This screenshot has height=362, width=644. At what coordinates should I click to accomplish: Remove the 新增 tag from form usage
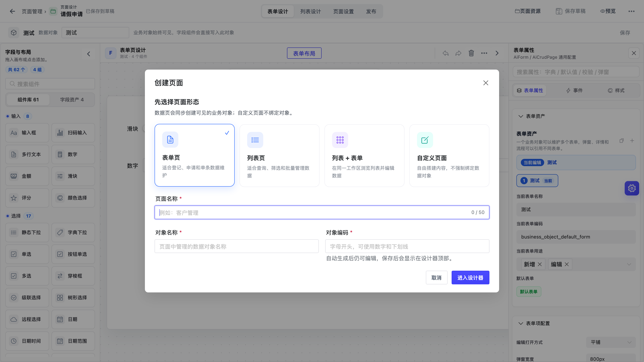[x=540, y=264]
